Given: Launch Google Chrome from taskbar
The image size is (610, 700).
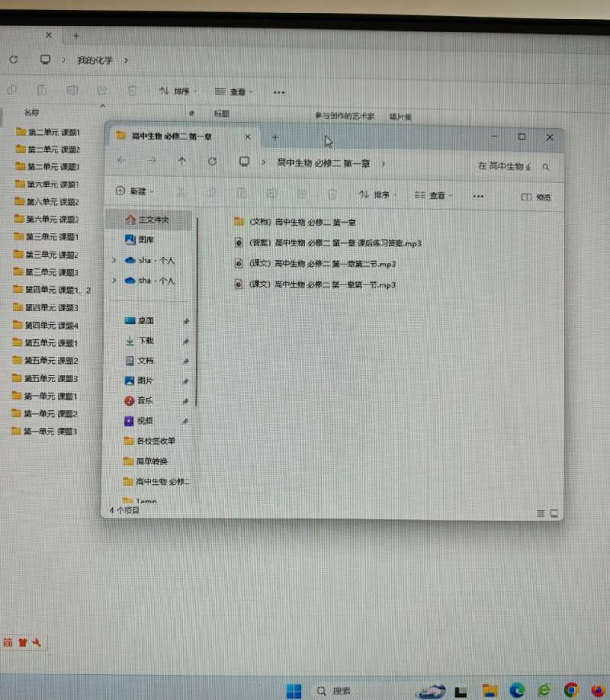Looking at the screenshot, I should click(x=571, y=691).
